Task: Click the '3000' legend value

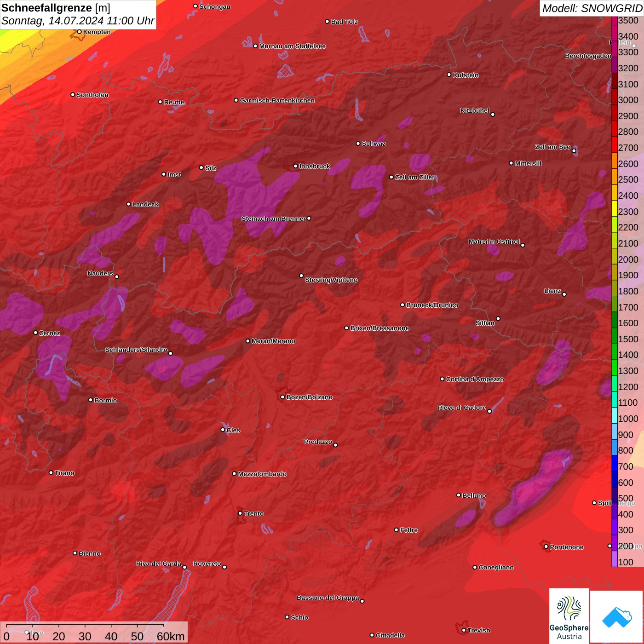Action: coord(628,100)
